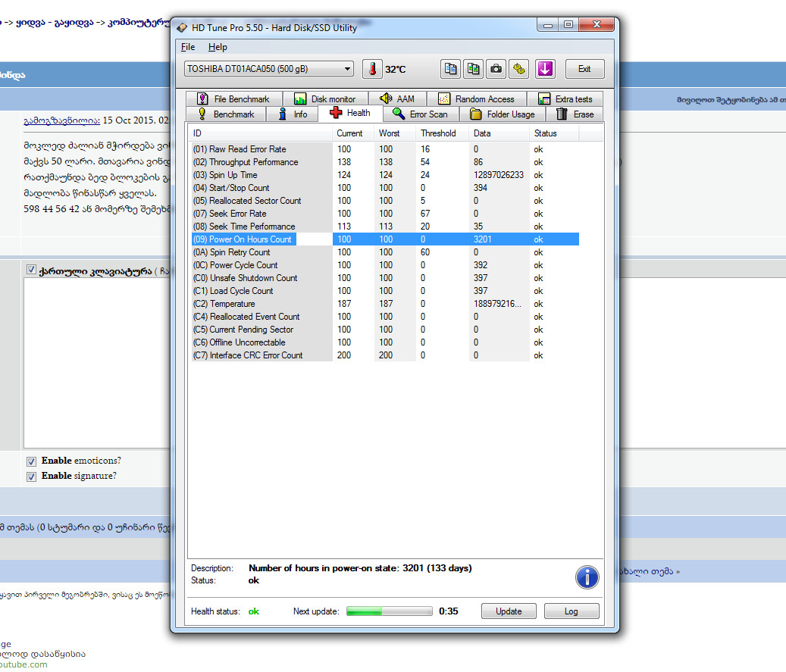Click the Log button
The image size is (786, 672).
coord(571,611)
